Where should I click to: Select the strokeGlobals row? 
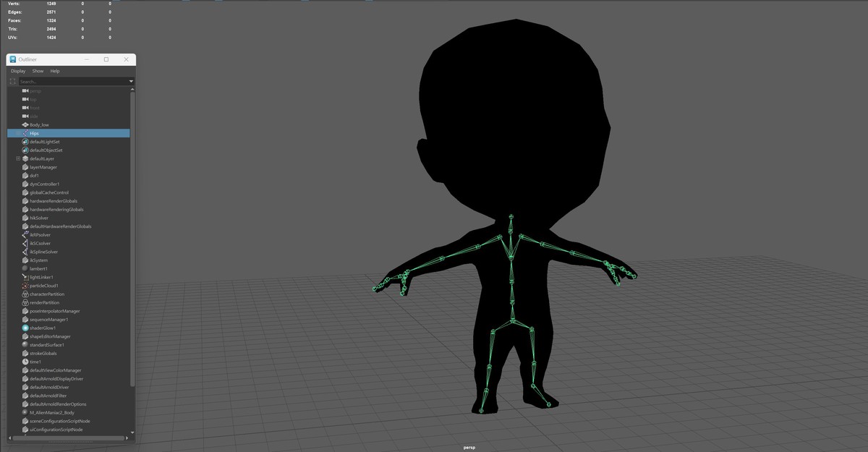(69, 354)
